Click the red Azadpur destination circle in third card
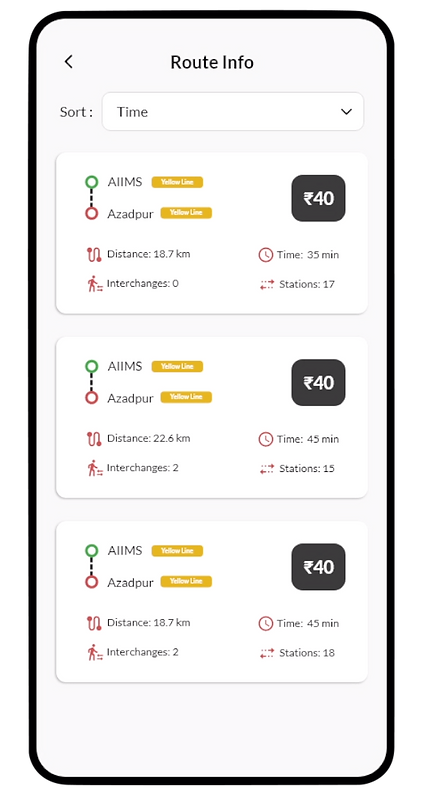 click(92, 582)
